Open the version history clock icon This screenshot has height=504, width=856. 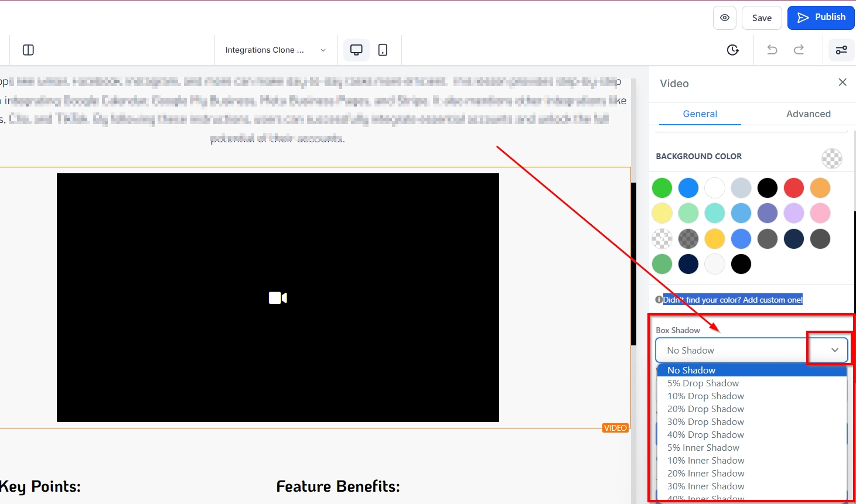732,50
